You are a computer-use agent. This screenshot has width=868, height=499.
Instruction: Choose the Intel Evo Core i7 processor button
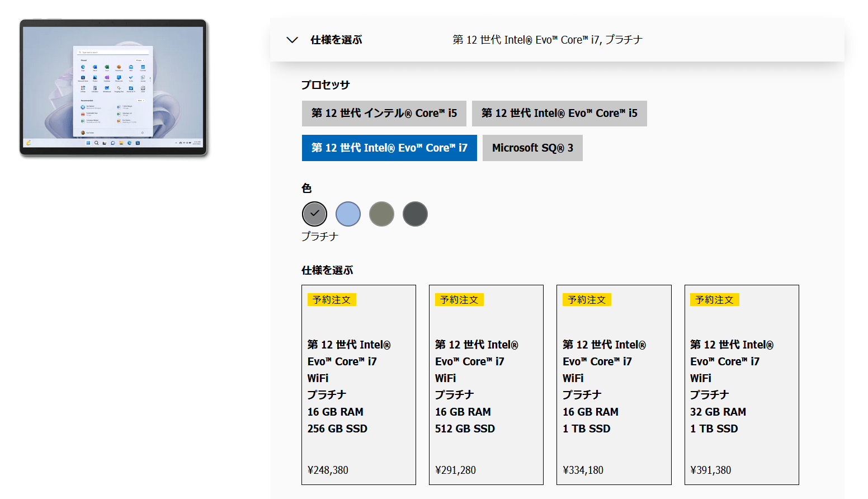(x=389, y=148)
